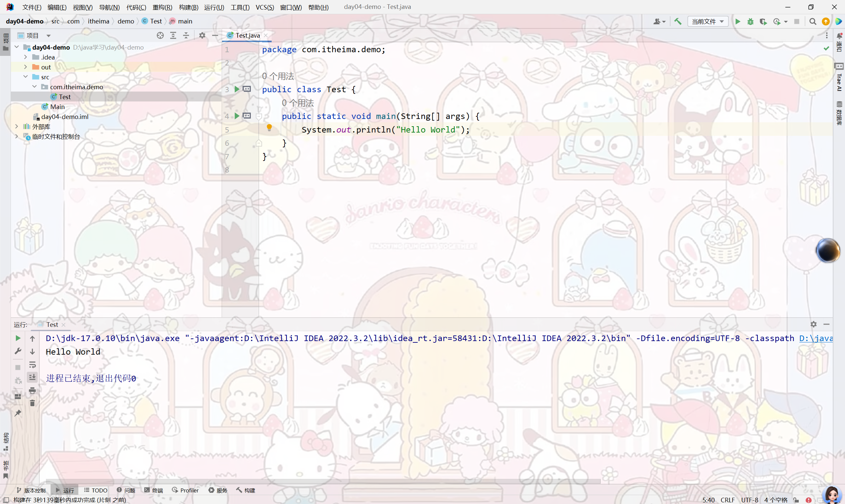The height and width of the screenshot is (504, 845).
Task: Open the VCS(S) menu
Action: tap(265, 7)
